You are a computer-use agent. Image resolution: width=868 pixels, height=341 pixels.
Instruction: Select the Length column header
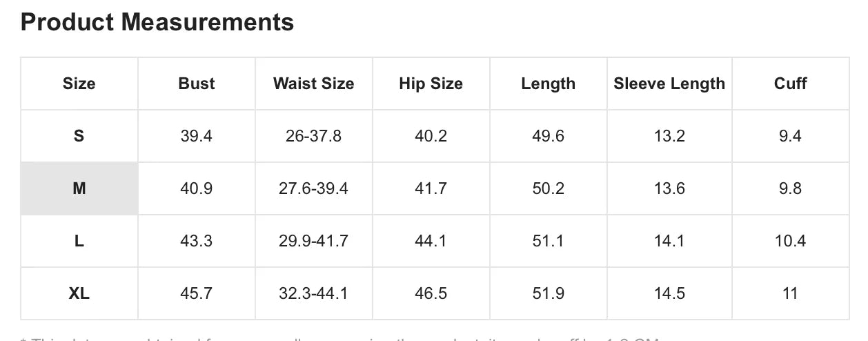(548, 84)
